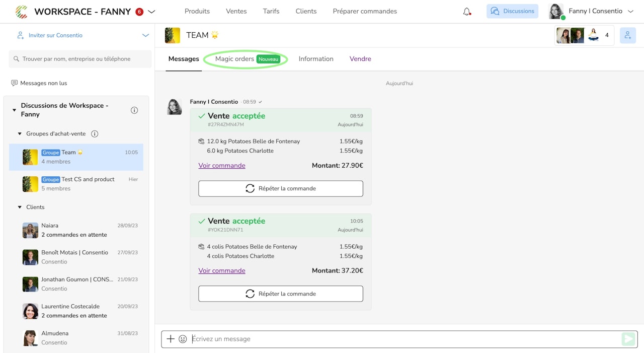Open the Information tab
Viewport: 644px width, 353px height.
pyautogui.click(x=316, y=59)
